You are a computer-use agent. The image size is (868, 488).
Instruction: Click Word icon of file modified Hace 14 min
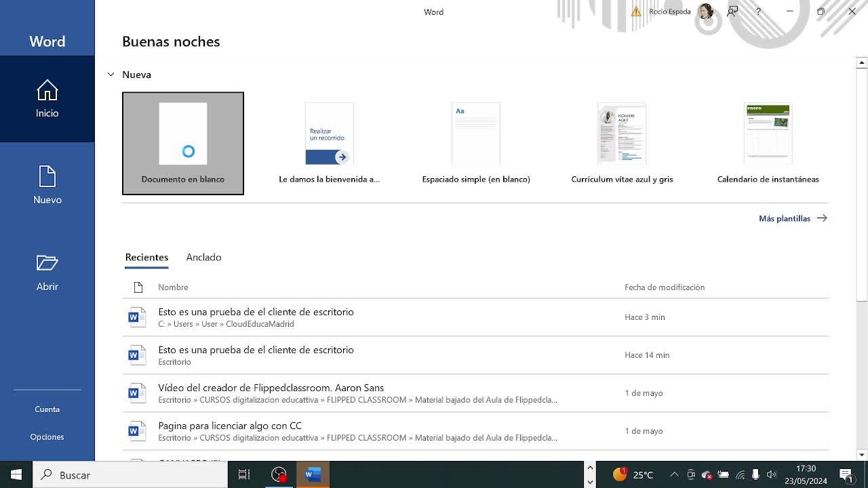point(137,355)
